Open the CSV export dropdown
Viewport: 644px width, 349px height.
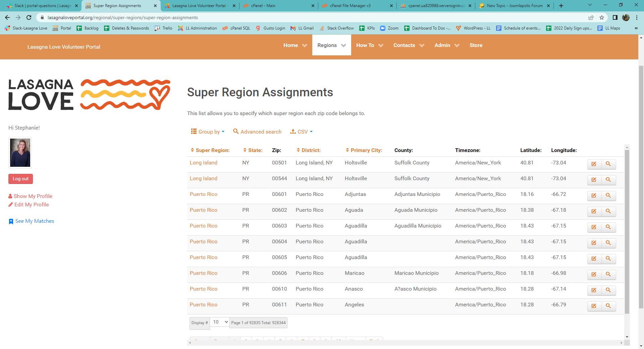pos(301,132)
